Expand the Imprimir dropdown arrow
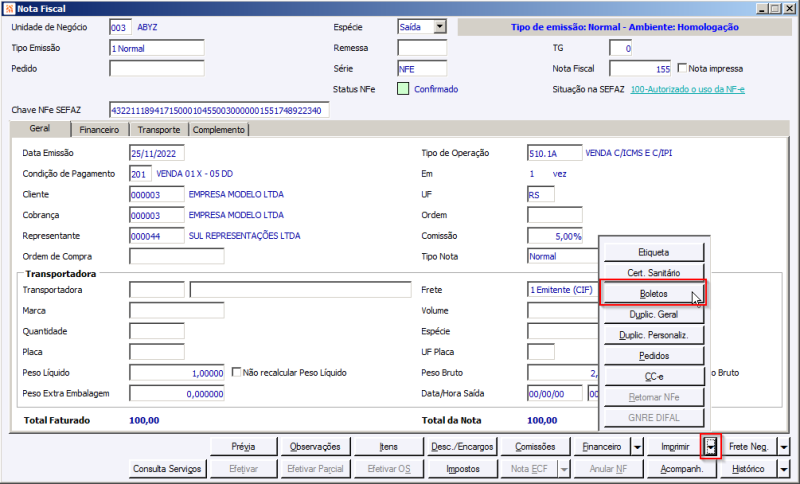This screenshot has width=800, height=484. click(711, 447)
